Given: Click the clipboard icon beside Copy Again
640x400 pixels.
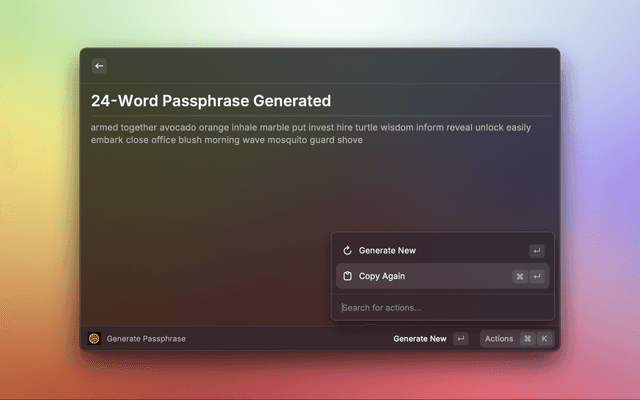Looking at the screenshot, I should click(347, 276).
